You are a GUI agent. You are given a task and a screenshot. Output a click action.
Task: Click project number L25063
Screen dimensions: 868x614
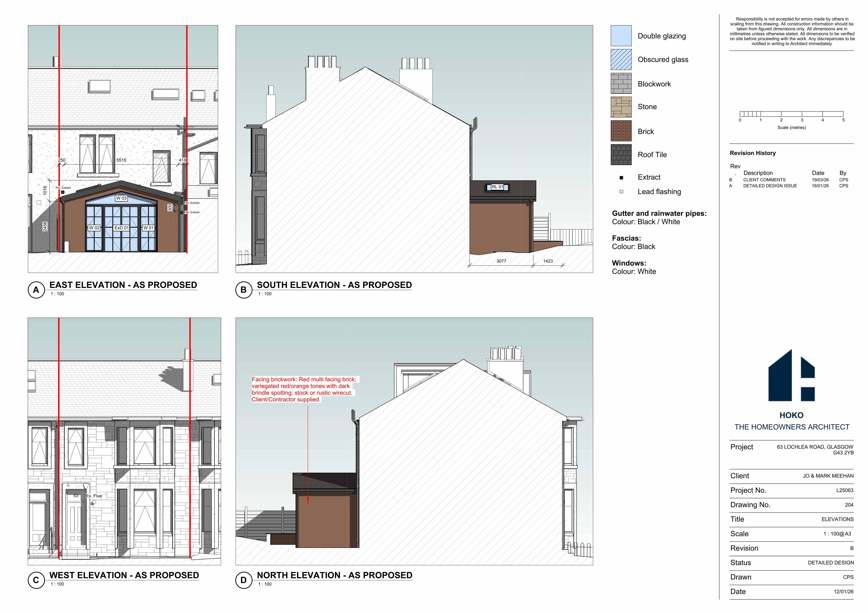coord(845,491)
